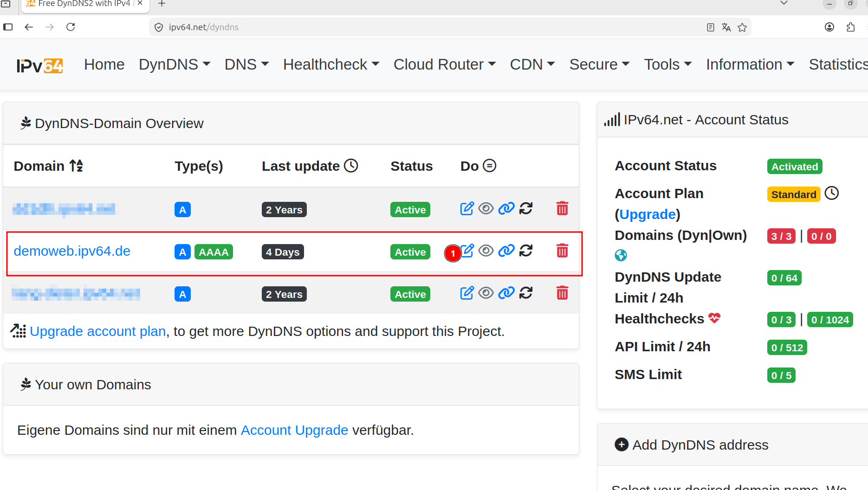Click the Healthchecks heart icon

[x=714, y=318]
